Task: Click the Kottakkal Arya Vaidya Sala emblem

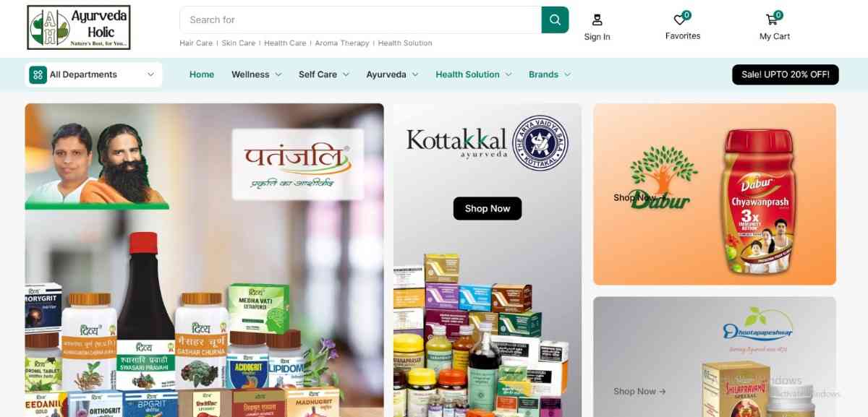Action: coord(540,143)
